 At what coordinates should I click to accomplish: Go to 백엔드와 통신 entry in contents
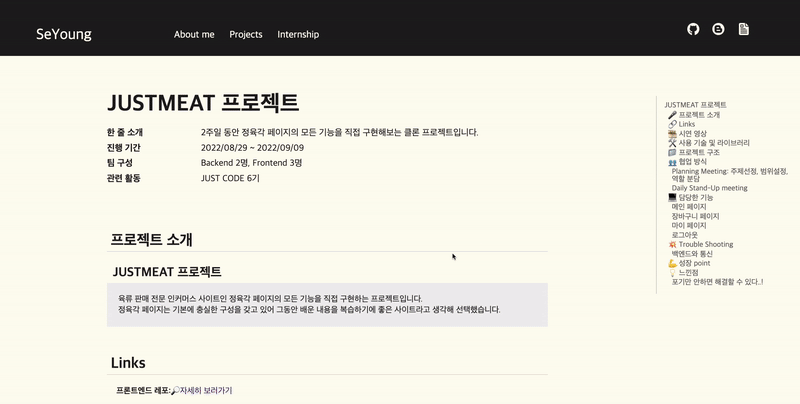692,254
